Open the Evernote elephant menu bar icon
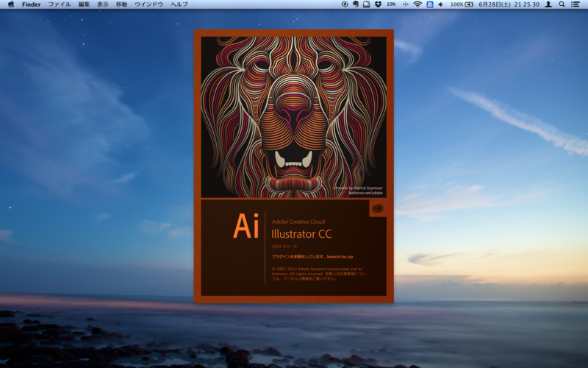 356,4
